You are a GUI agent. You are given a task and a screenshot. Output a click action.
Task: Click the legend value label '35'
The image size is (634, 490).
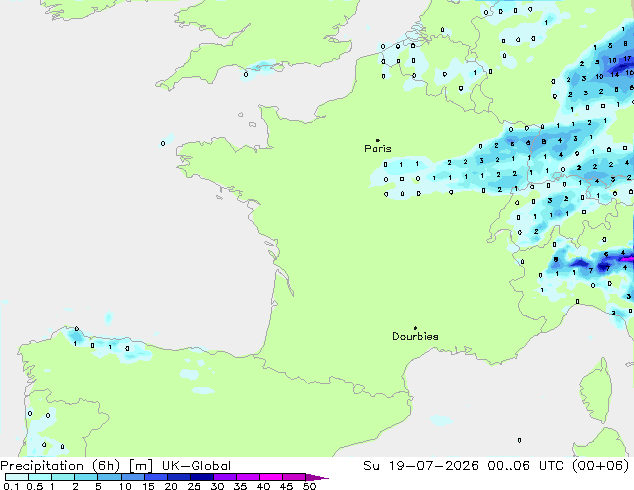(x=240, y=486)
